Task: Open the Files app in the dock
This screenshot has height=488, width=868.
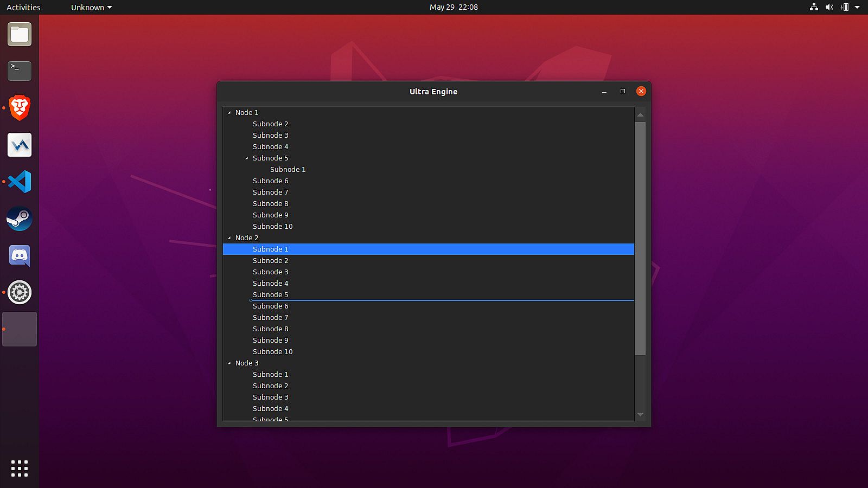Action: point(20,35)
